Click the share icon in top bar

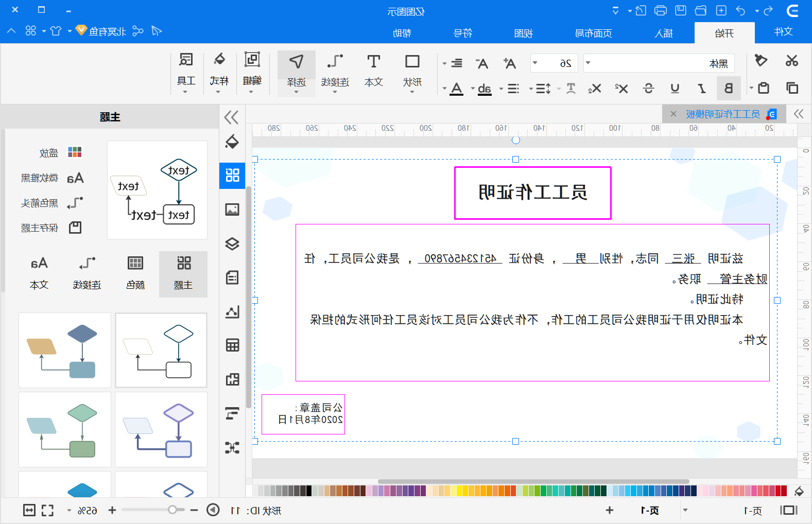[x=137, y=31]
